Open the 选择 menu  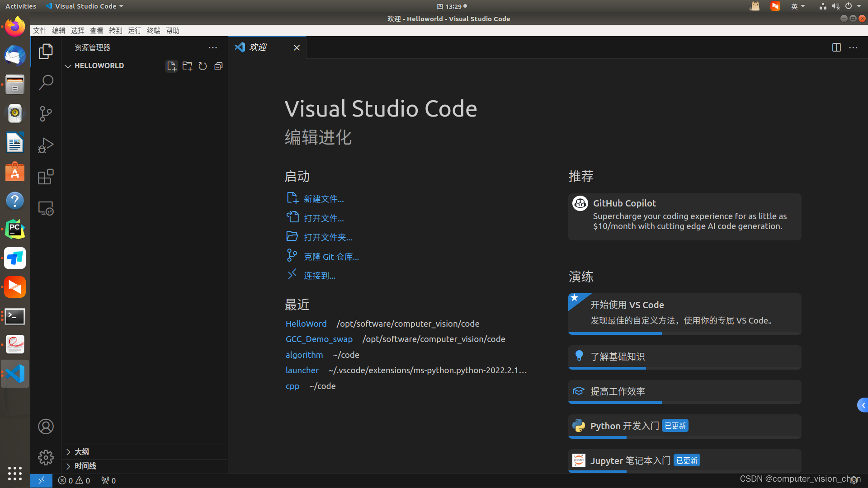[78, 30]
